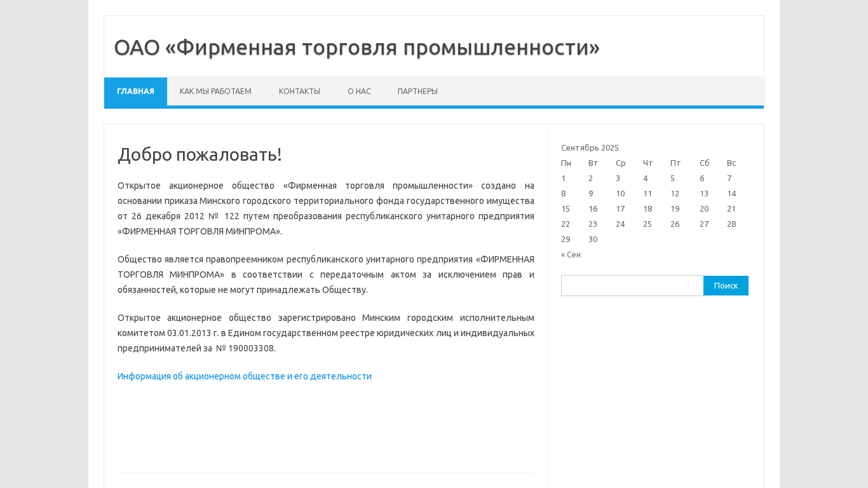
Task: Click the calendar caption Сентябрь 2025
Action: [x=590, y=148]
